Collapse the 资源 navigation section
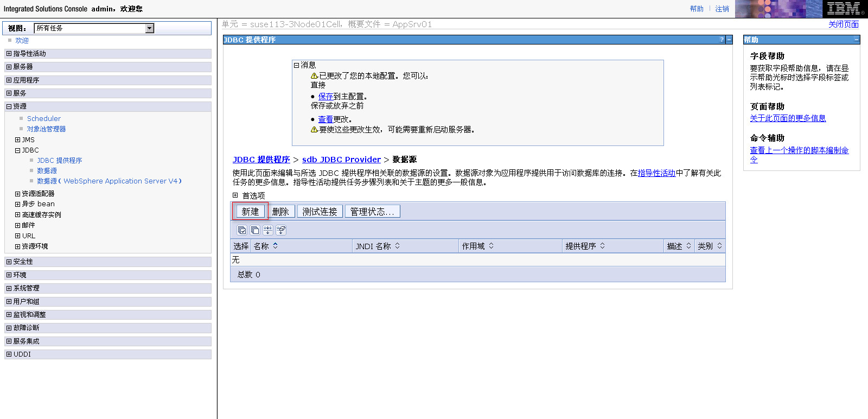The height and width of the screenshot is (419, 868). 9,106
